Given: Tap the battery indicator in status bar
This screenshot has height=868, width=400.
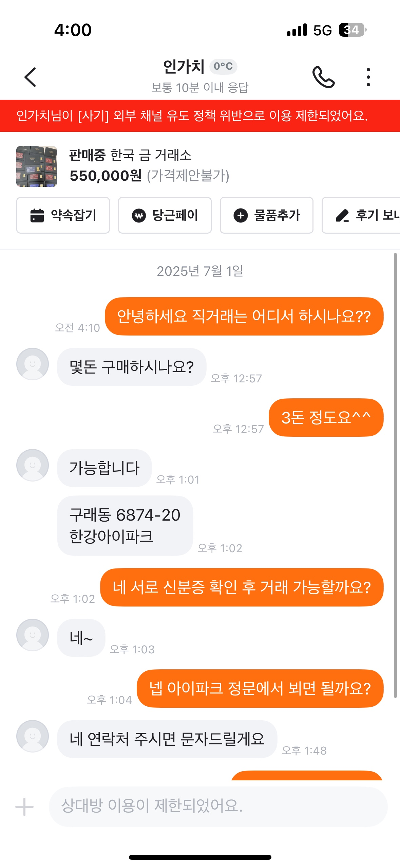Looking at the screenshot, I should pyautogui.click(x=352, y=30).
